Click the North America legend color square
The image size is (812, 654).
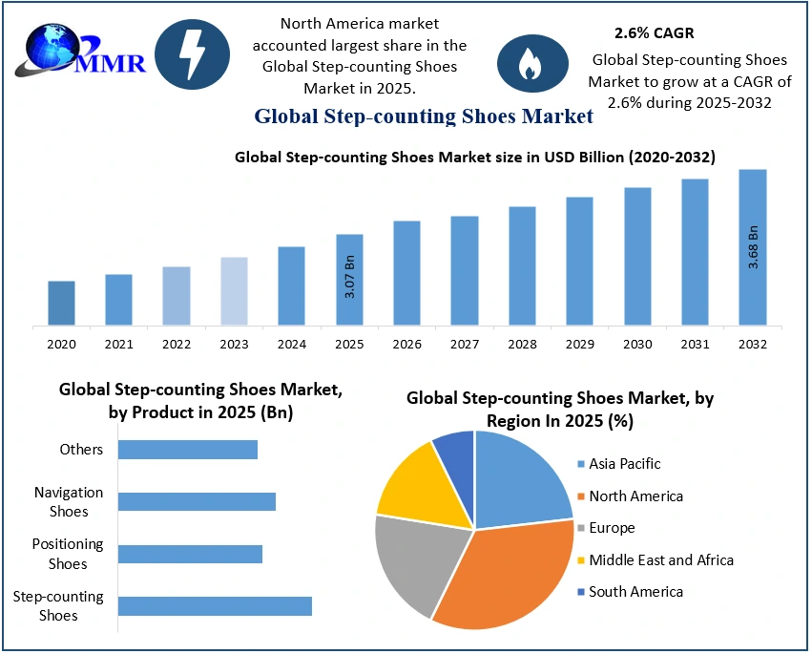coord(580,496)
